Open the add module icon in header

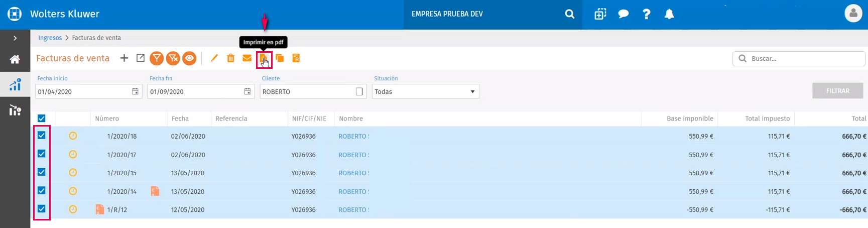[600, 14]
